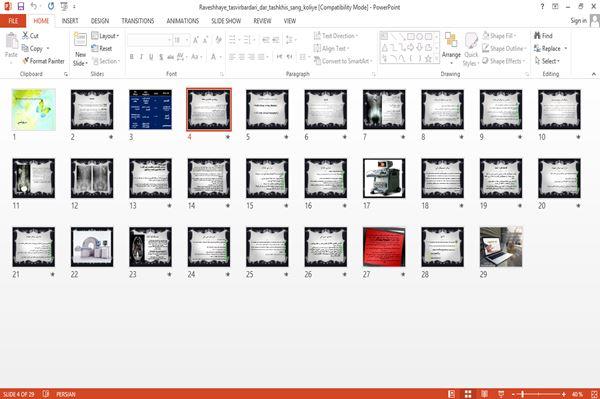The height and width of the screenshot is (399, 600).
Task: Click the Clear Formatting icon
Action: [218, 40]
